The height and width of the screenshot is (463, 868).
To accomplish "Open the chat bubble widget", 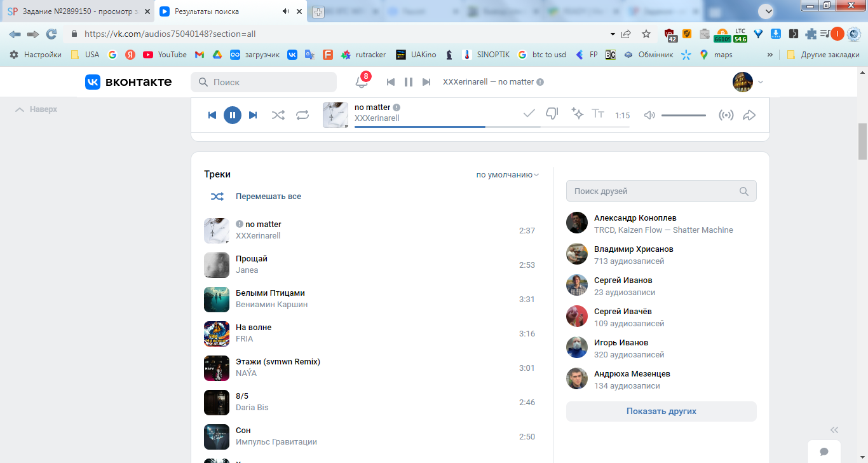I will point(824,452).
